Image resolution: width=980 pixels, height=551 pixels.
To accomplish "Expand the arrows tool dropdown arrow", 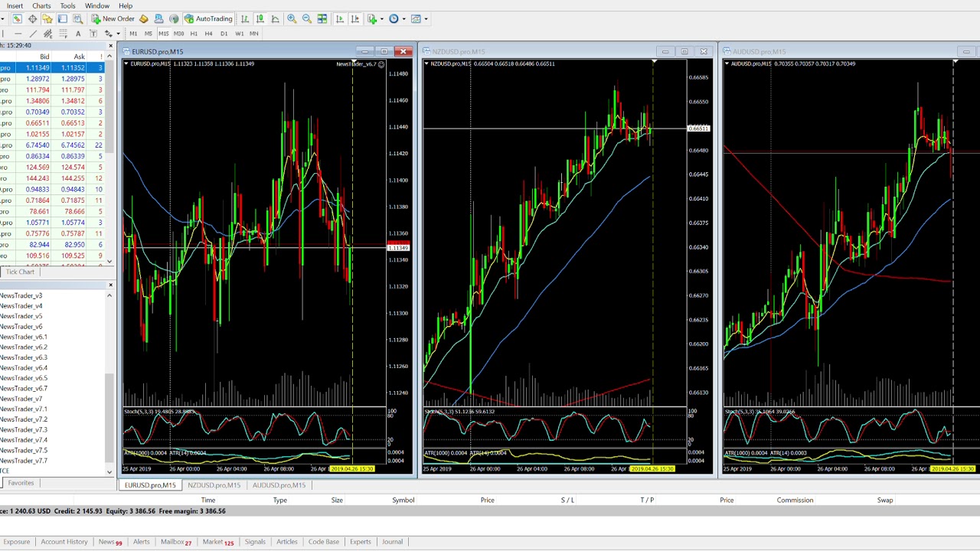I will pyautogui.click(x=118, y=34).
